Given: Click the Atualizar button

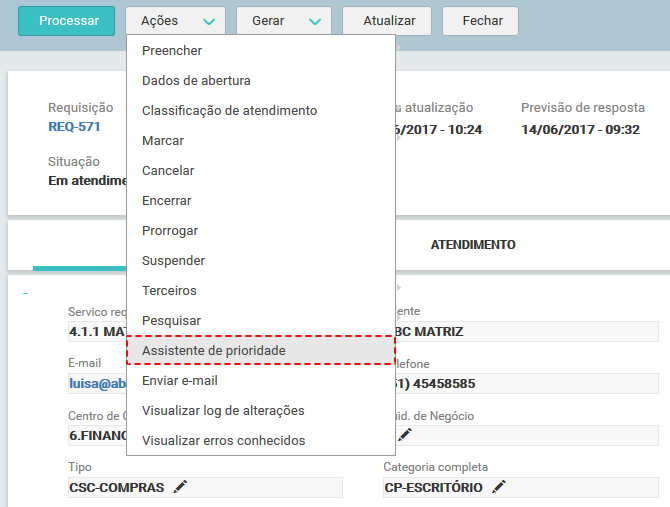Looking at the screenshot, I should tap(386, 21).
